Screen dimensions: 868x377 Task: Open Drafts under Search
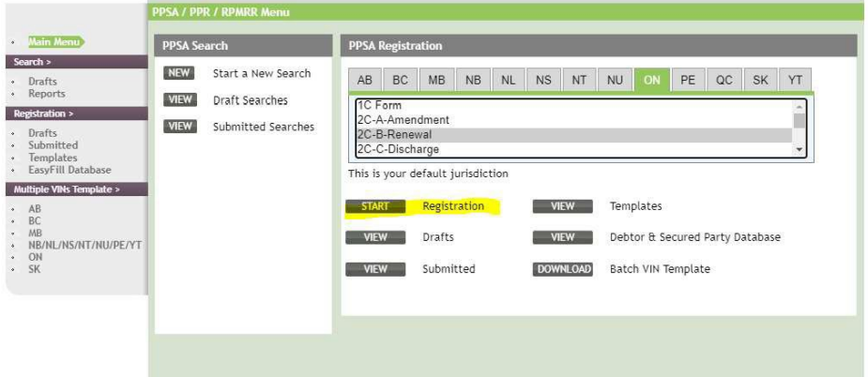click(42, 82)
